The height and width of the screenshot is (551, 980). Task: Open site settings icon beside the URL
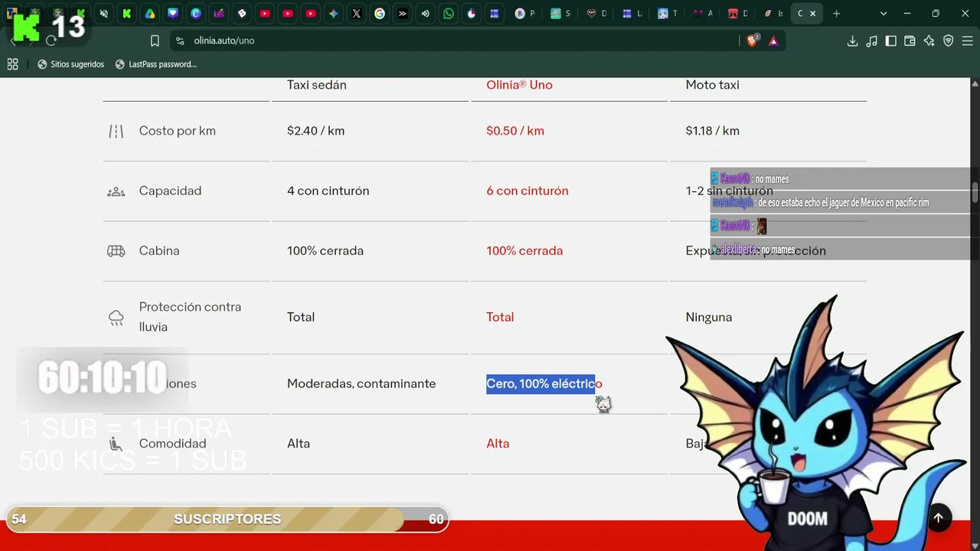(x=180, y=41)
